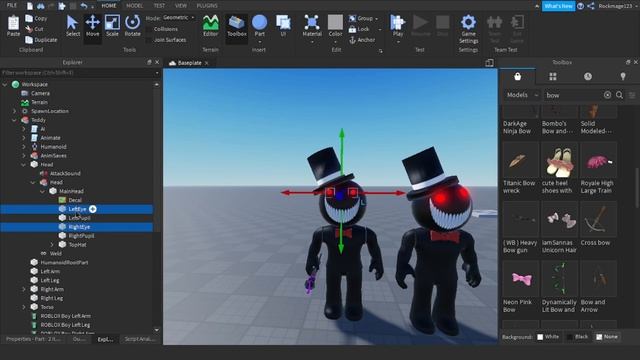Screen dimensions: 640x360
Task: Click the Color tool in Edit group
Action: coord(335,25)
